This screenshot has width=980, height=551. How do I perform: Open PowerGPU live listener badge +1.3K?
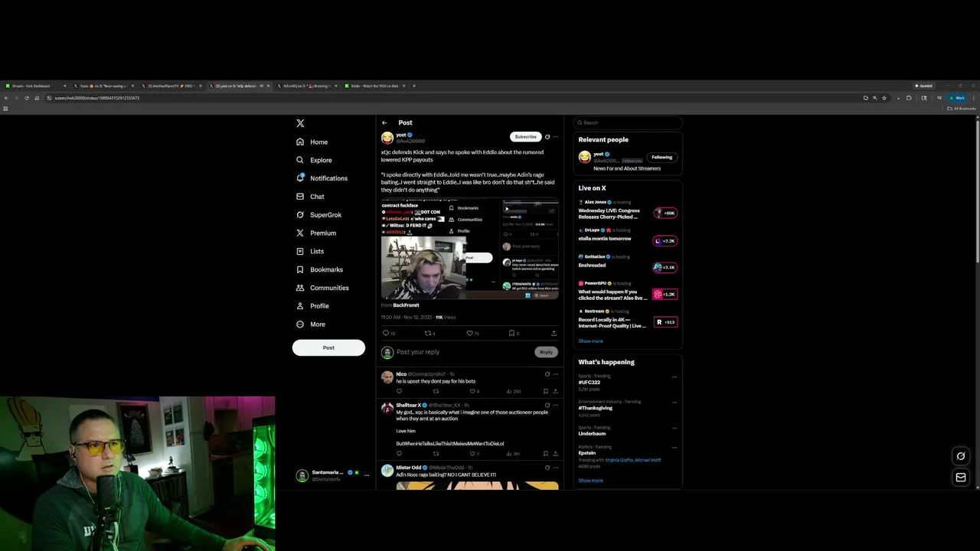click(665, 295)
